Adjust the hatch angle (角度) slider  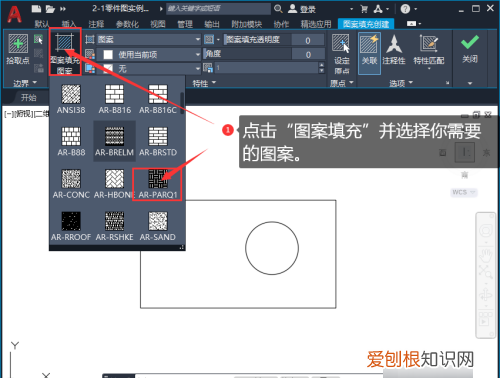(x=247, y=54)
